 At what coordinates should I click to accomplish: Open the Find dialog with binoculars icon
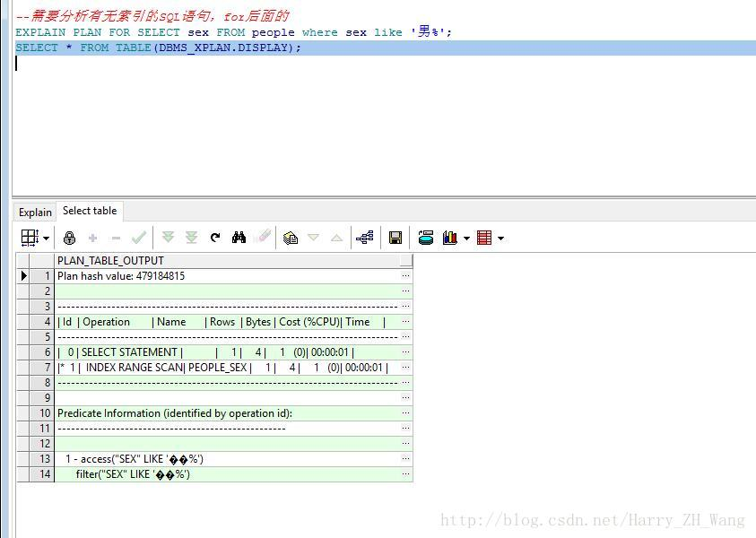point(238,238)
